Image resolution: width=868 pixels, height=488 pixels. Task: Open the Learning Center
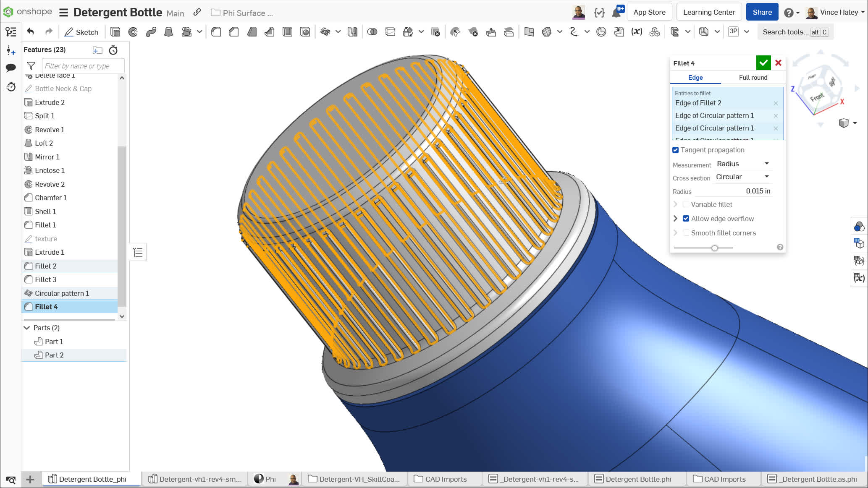click(x=708, y=12)
